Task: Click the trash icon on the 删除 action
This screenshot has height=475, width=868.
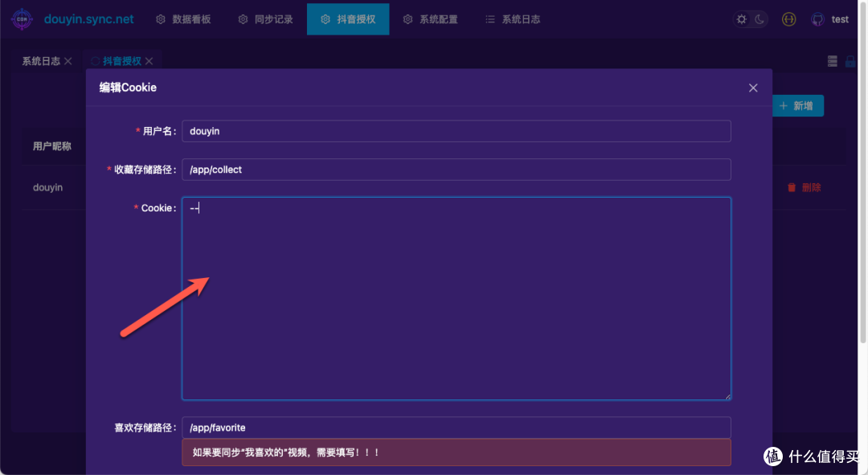Action: 792,186
